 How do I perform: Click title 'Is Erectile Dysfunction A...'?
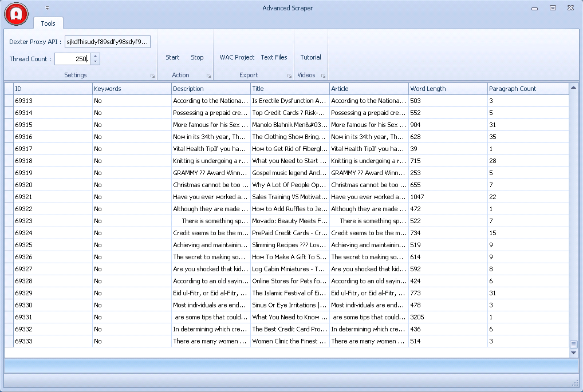click(x=290, y=101)
